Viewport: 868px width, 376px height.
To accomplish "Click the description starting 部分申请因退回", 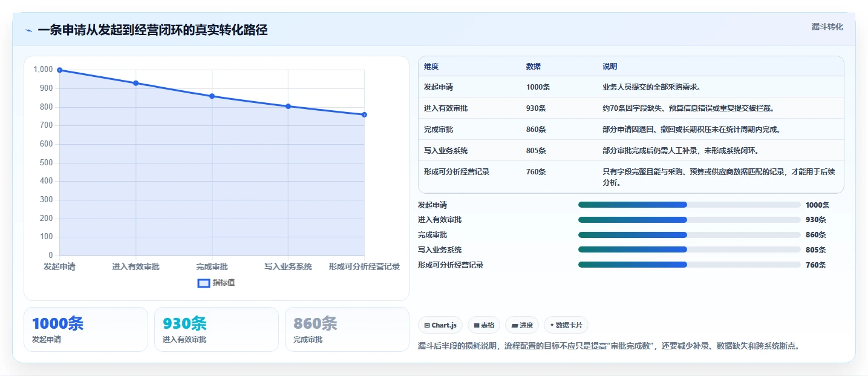I will pos(692,130).
